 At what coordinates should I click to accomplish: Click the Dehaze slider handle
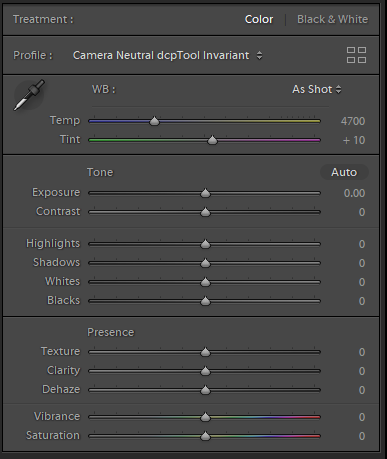pyautogui.click(x=205, y=390)
